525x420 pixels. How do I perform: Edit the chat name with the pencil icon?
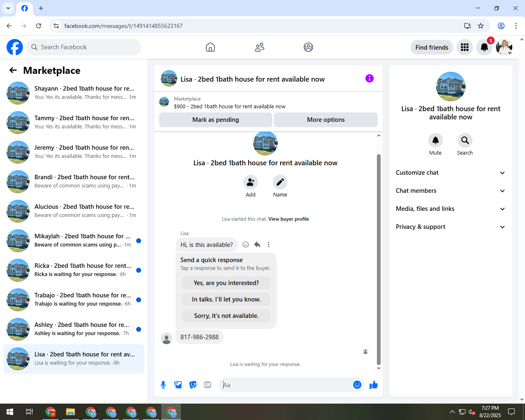(280, 182)
